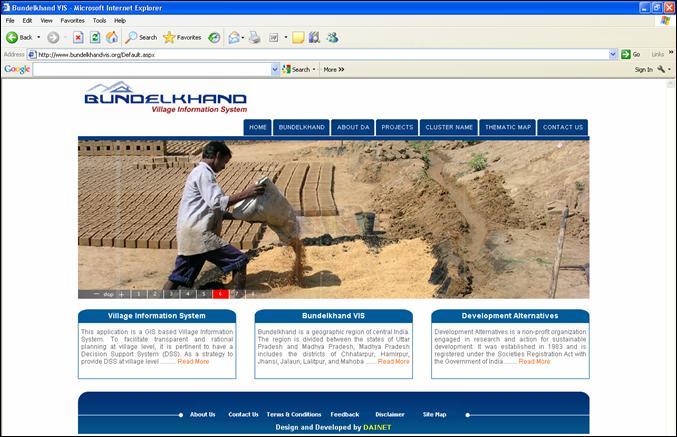This screenshot has width=677, height=437.
Task: Open the Search pane magnifier icon
Action: pos(131,38)
